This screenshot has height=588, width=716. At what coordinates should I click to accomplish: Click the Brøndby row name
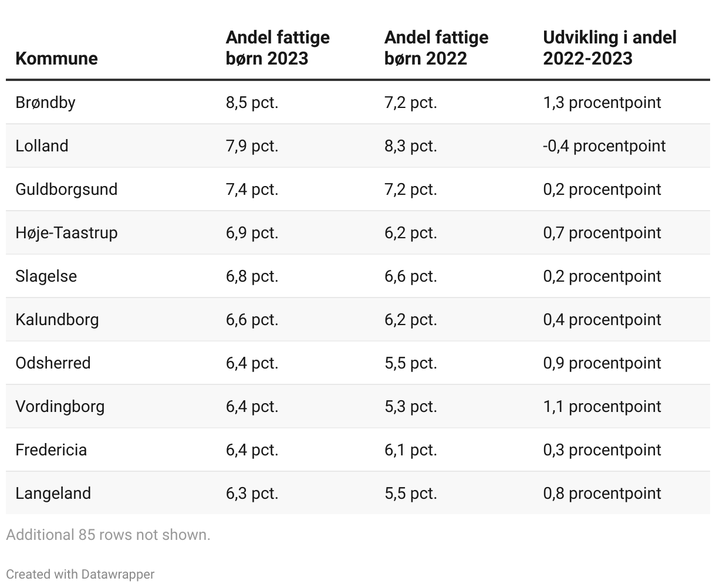pyautogui.click(x=45, y=102)
